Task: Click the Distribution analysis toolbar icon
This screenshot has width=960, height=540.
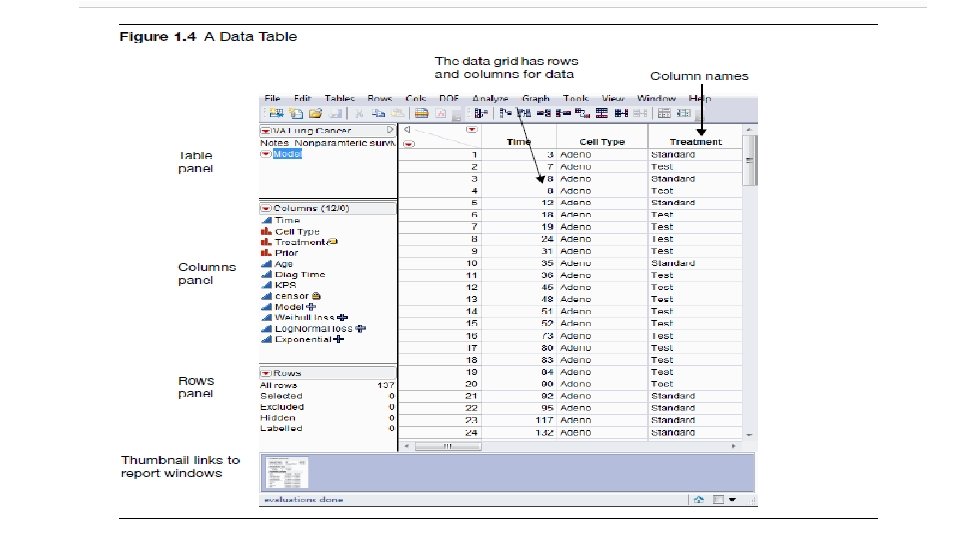Action: click(481, 113)
